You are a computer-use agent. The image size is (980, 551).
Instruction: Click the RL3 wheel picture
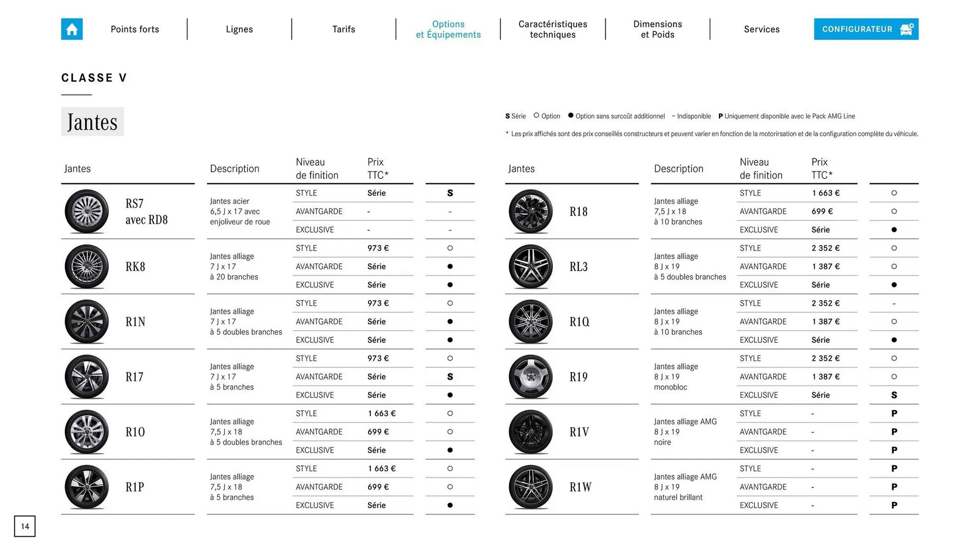point(530,266)
